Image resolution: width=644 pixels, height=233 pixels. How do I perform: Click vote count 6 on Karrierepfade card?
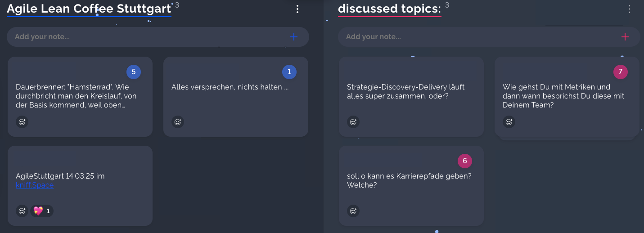coord(465,161)
